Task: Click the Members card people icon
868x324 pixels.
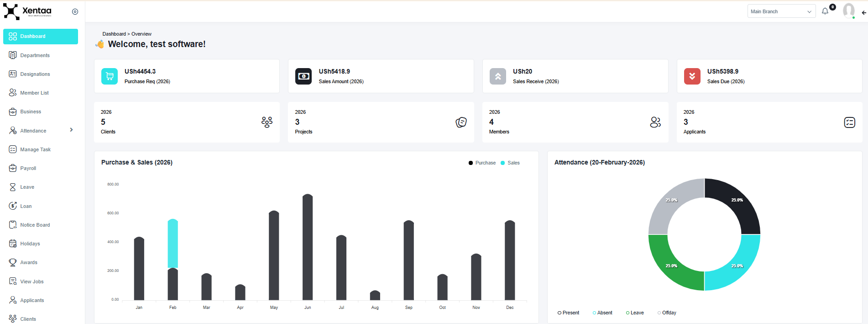Action: coord(655,122)
